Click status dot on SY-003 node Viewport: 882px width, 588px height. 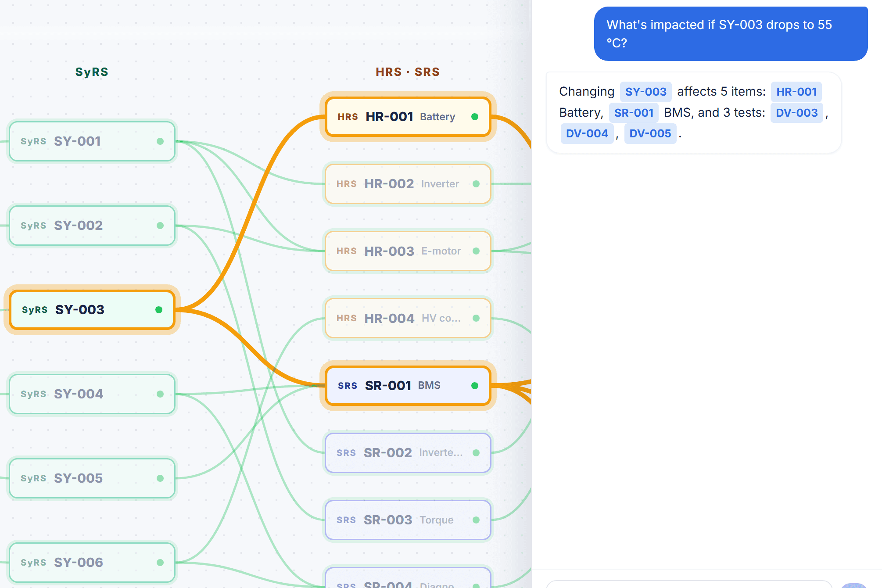tap(159, 310)
